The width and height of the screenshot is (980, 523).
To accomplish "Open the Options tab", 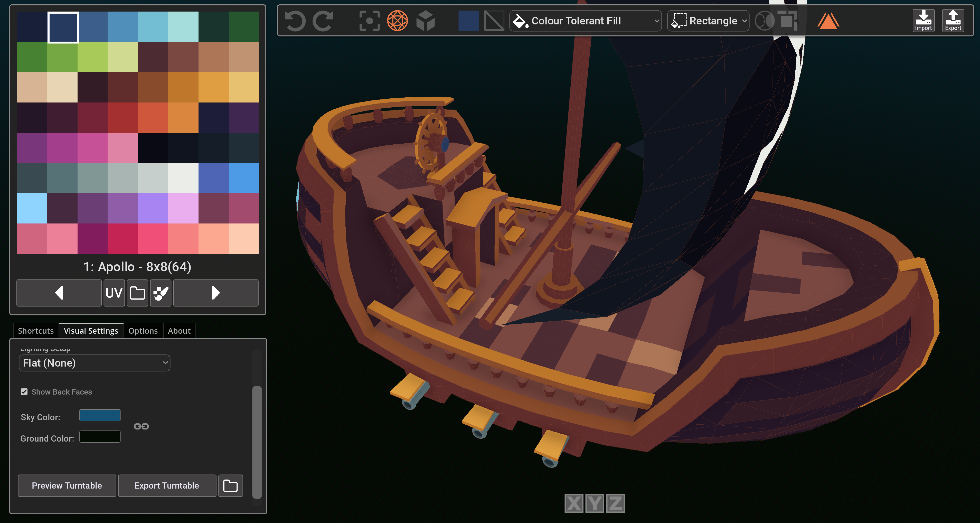I will click(x=143, y=331).
